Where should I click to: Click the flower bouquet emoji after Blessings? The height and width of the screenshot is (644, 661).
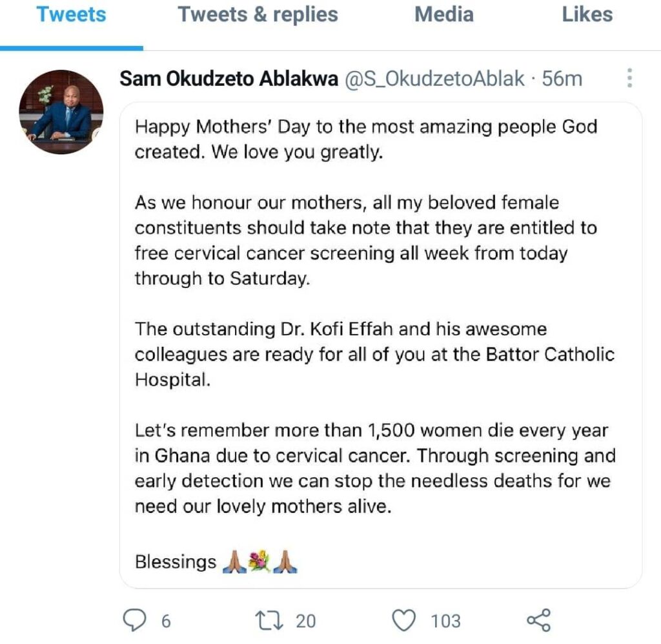[x=259, y=562]
